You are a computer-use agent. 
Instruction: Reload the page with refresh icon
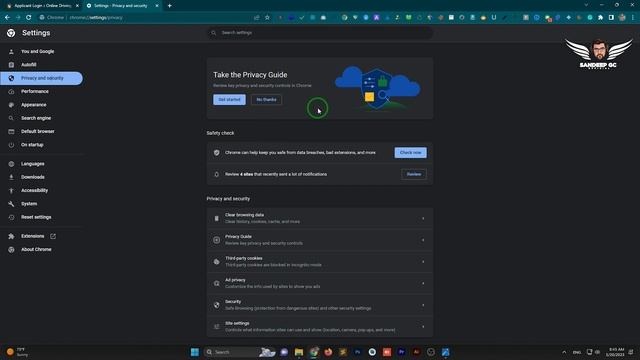tap(29, 18)
